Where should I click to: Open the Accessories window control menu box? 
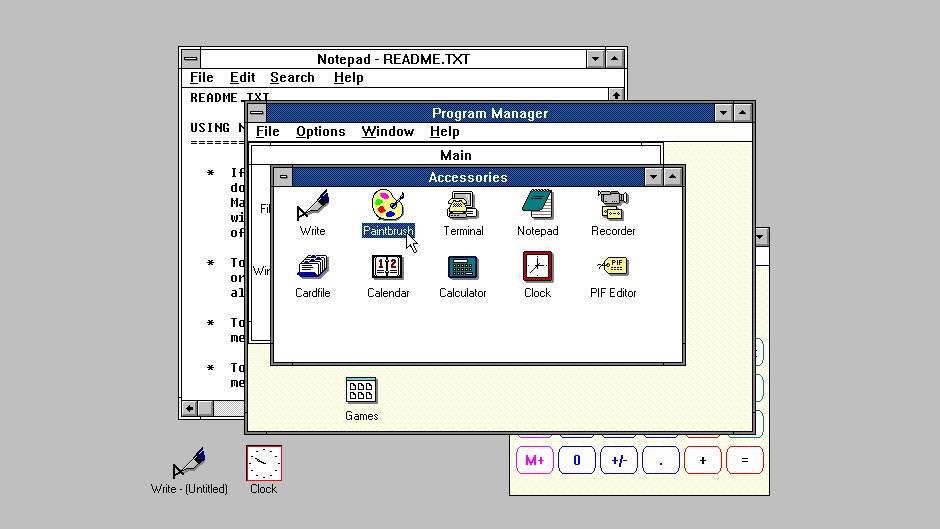(283, 177)
